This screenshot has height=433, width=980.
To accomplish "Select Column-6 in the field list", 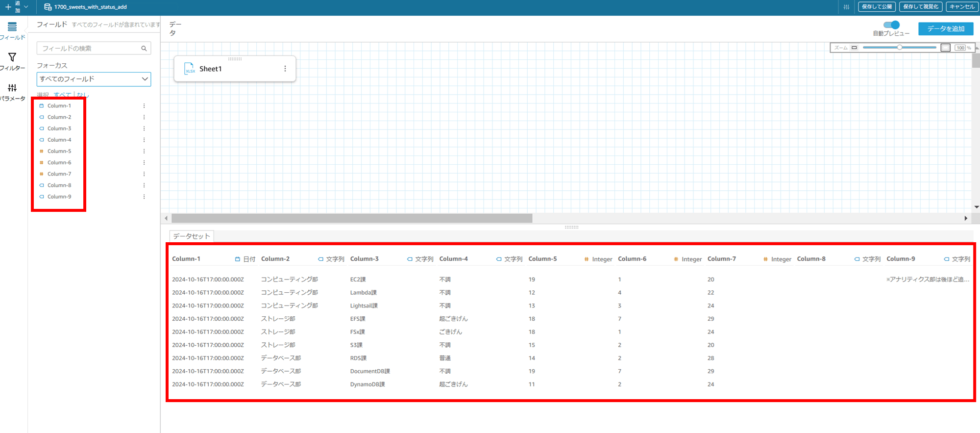I will 59,162.
